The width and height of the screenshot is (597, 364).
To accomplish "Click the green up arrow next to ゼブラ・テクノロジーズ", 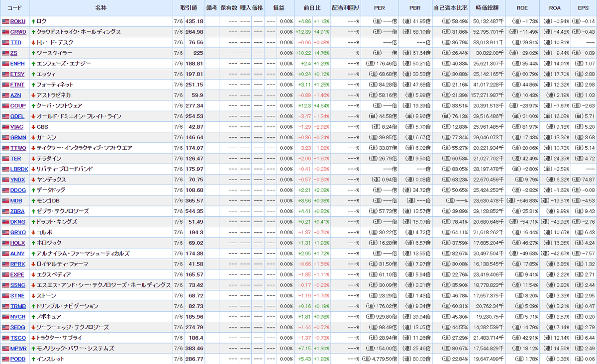I will pos(33,211).
